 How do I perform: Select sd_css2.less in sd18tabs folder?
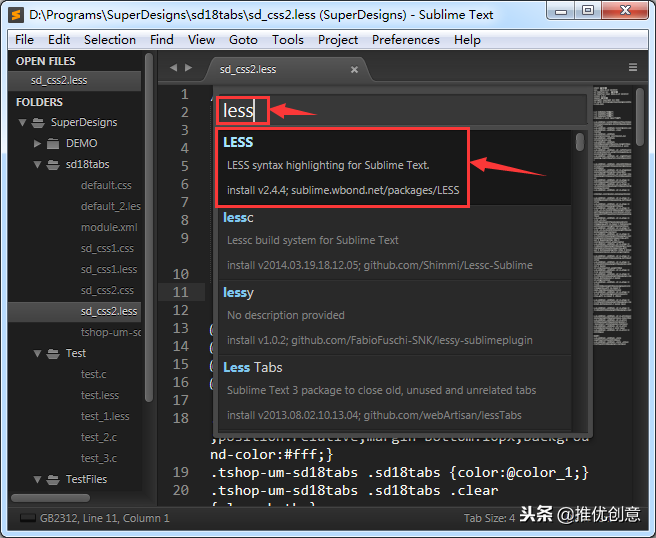coord(74,311)
